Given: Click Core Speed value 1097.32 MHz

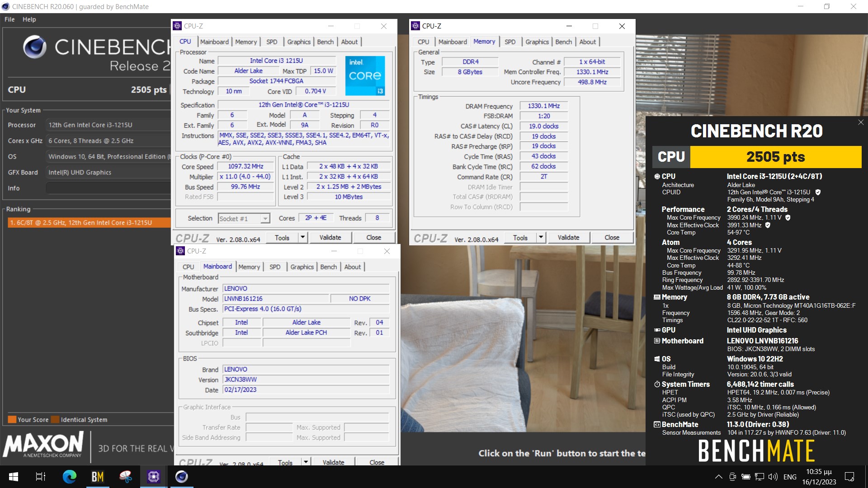Looking at the screenshot, I should 245,166.
